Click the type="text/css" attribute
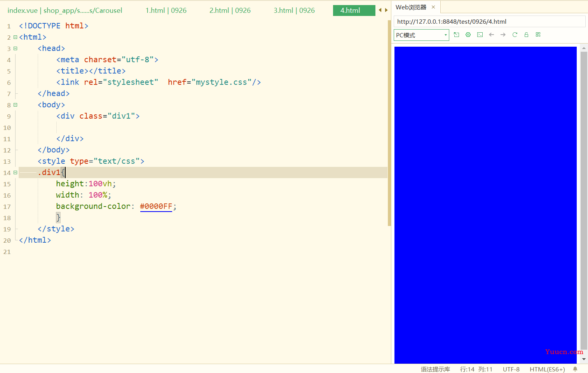Viewport: 588px width, 373px height. pos(105,161)
